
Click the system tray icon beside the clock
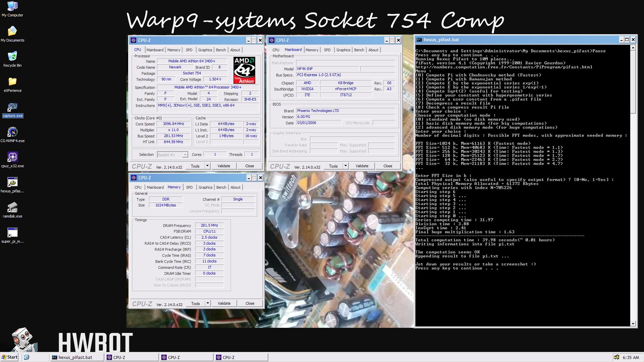click(x=616, y=357)
